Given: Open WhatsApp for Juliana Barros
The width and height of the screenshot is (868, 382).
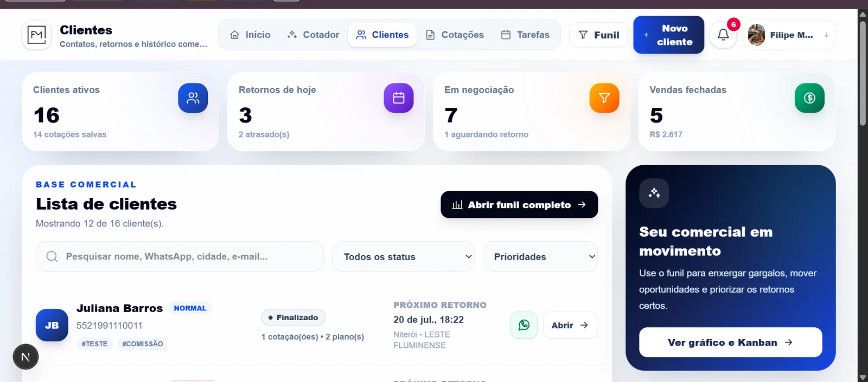Looking at the screenshot, I should (x=524, y=325).
